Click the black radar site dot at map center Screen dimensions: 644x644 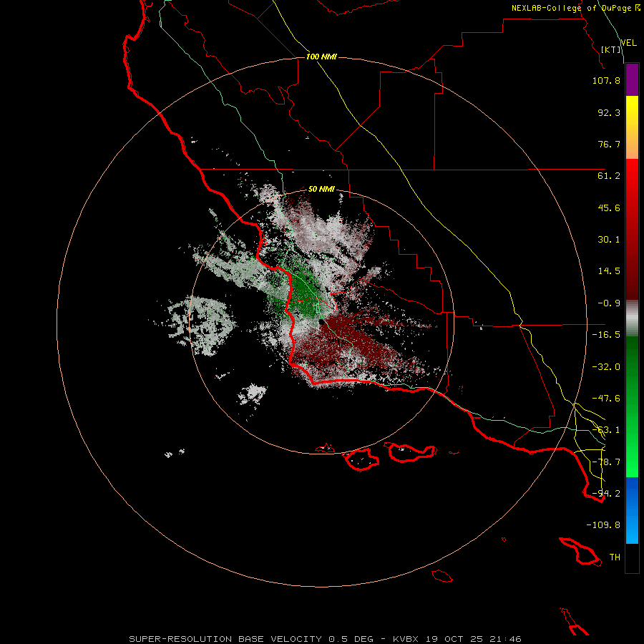pos(322,323)
